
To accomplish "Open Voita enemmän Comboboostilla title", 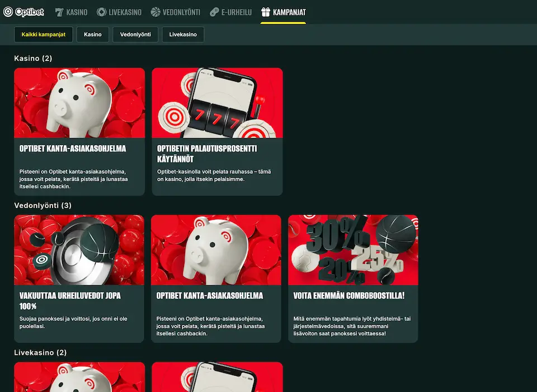I will click(348, 296).
